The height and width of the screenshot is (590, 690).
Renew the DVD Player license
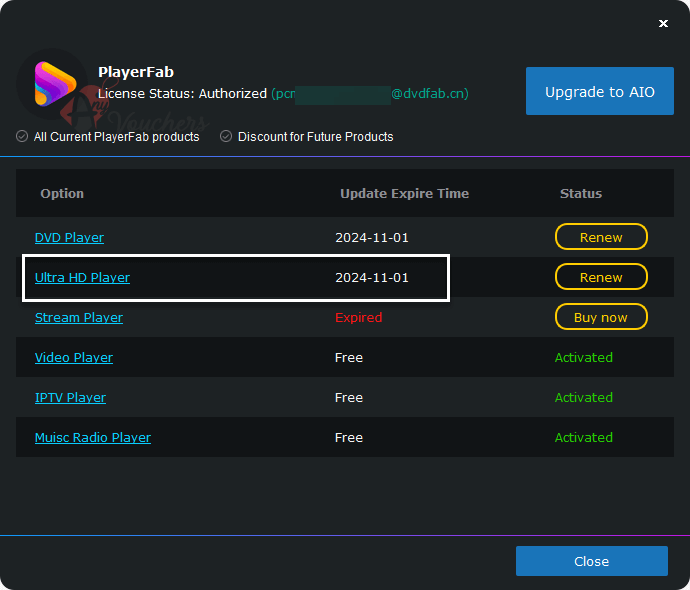click(x=601, y=237)
